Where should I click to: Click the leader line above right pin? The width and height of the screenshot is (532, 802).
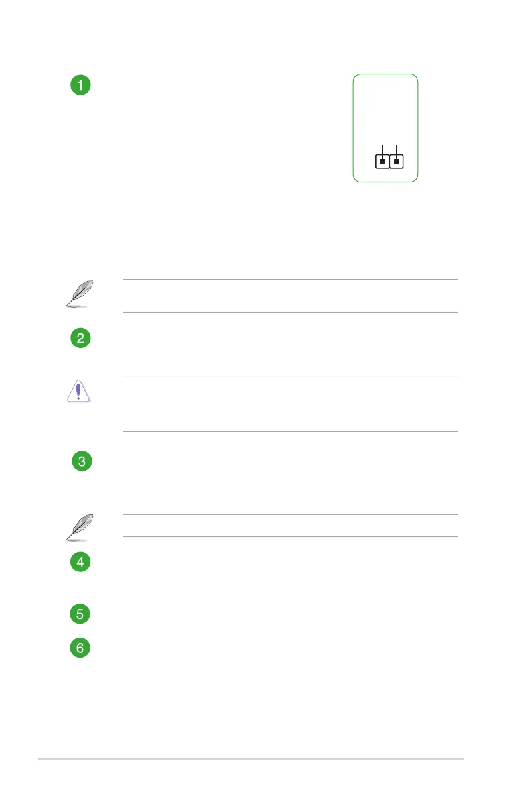tap(397, 149)
